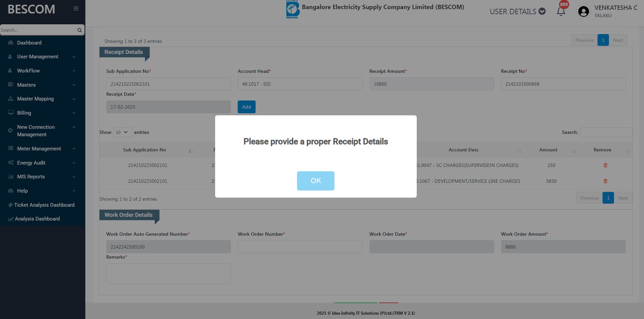644x319 pixels.
Task: Click the Account Head field
Action: [x=300, y=84]
